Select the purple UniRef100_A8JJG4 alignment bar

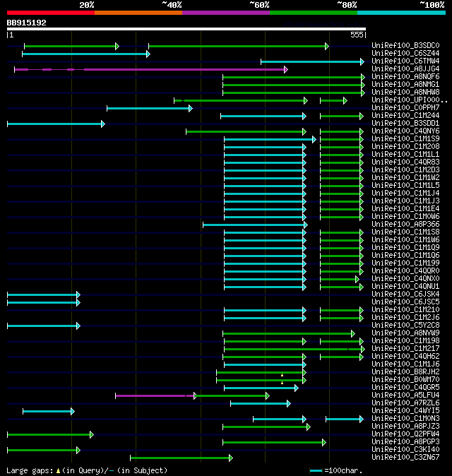(151, 69)
